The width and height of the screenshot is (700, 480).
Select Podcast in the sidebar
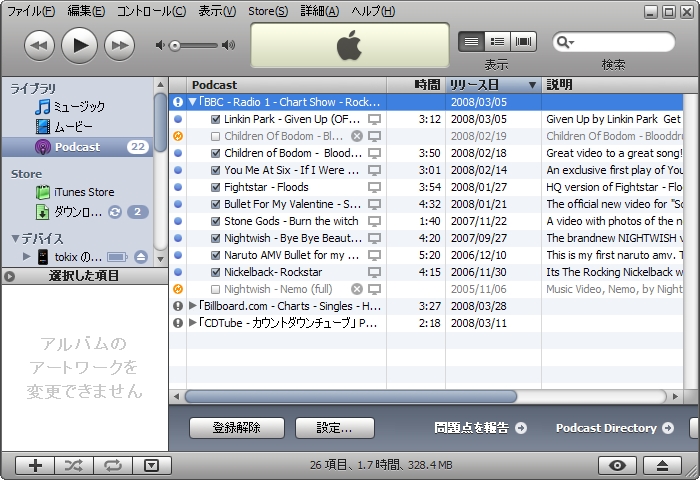click(78, 147)
